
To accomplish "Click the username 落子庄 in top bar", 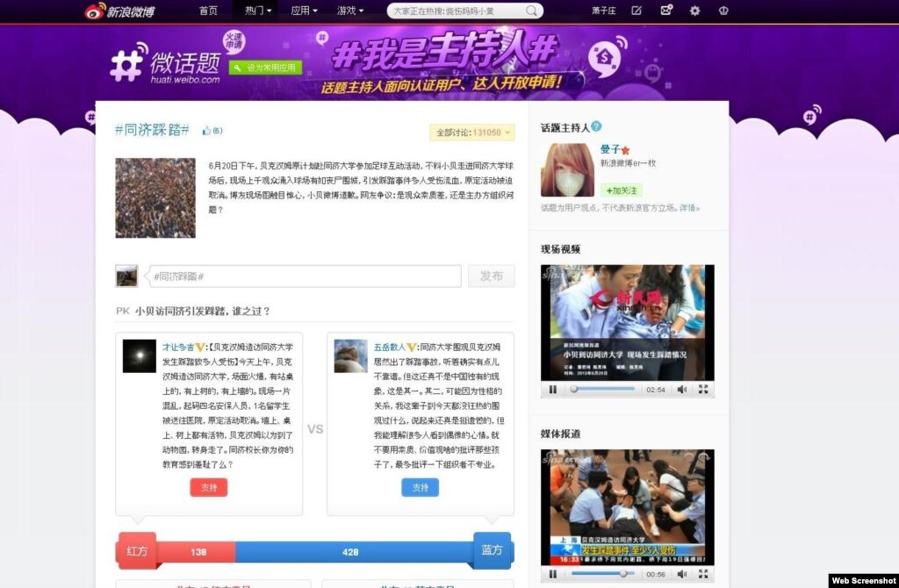I will (x=604, y=11).
